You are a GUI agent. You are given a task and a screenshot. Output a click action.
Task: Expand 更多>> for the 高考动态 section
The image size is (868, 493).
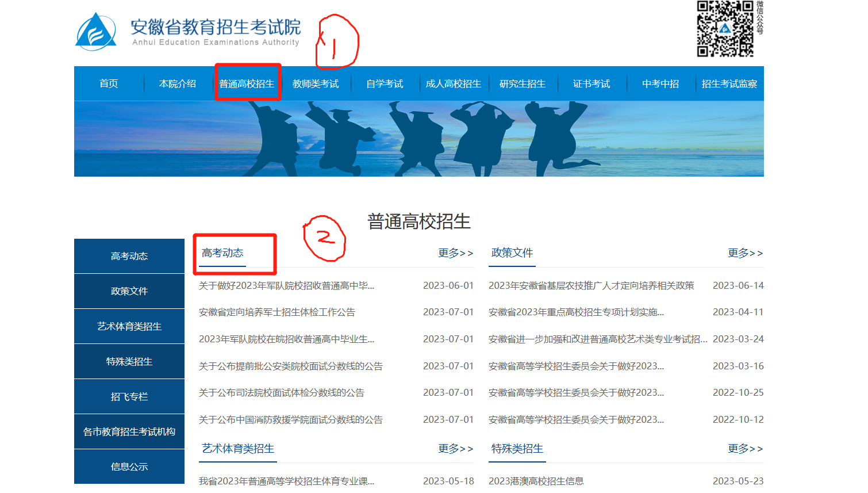pos(455,253)
